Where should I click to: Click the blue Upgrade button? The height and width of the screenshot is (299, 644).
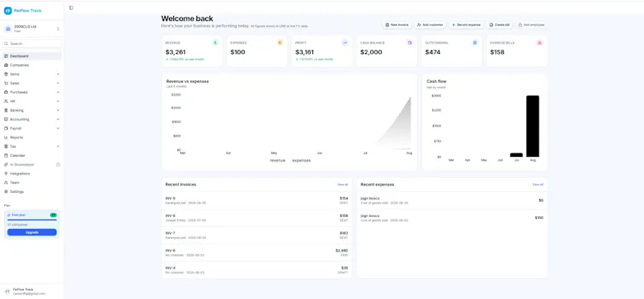(32, 232)
